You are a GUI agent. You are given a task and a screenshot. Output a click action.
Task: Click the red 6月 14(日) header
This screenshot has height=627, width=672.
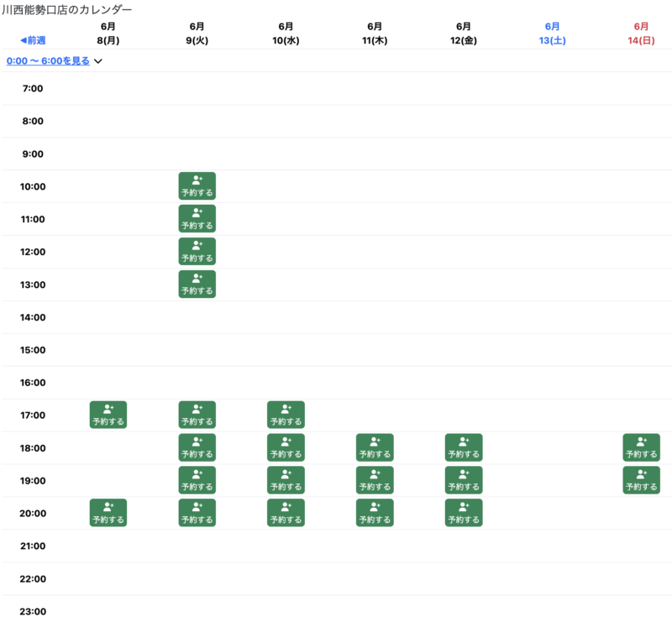click(641, 34)
